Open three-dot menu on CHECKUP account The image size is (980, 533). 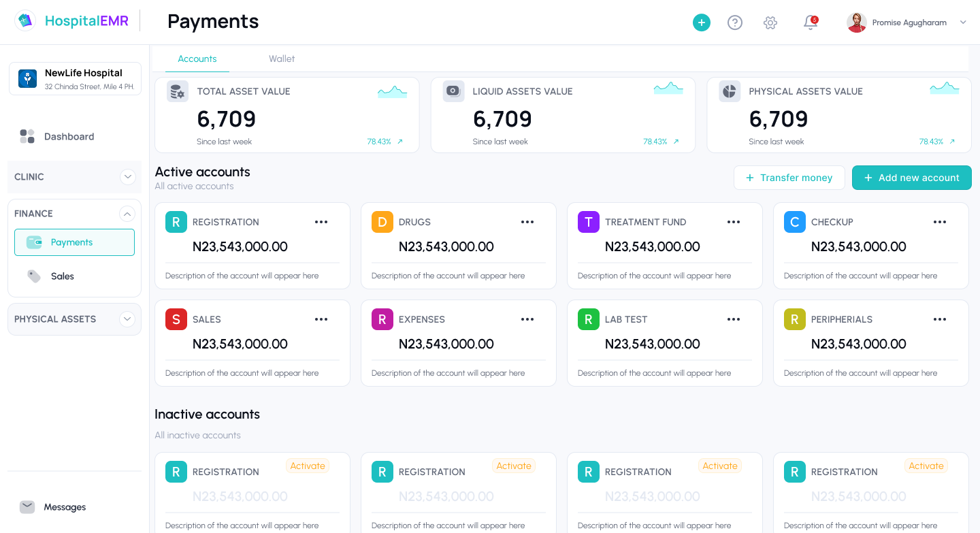coord(940,222)
